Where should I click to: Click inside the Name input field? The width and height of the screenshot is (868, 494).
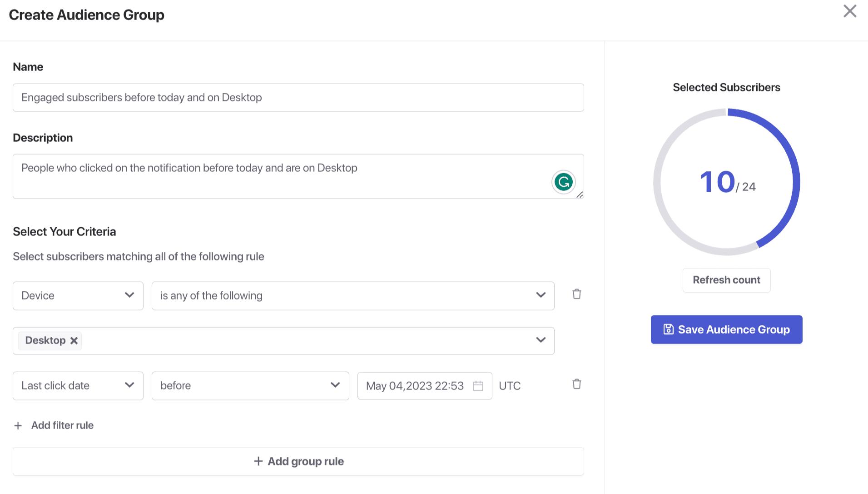(298, 98)
